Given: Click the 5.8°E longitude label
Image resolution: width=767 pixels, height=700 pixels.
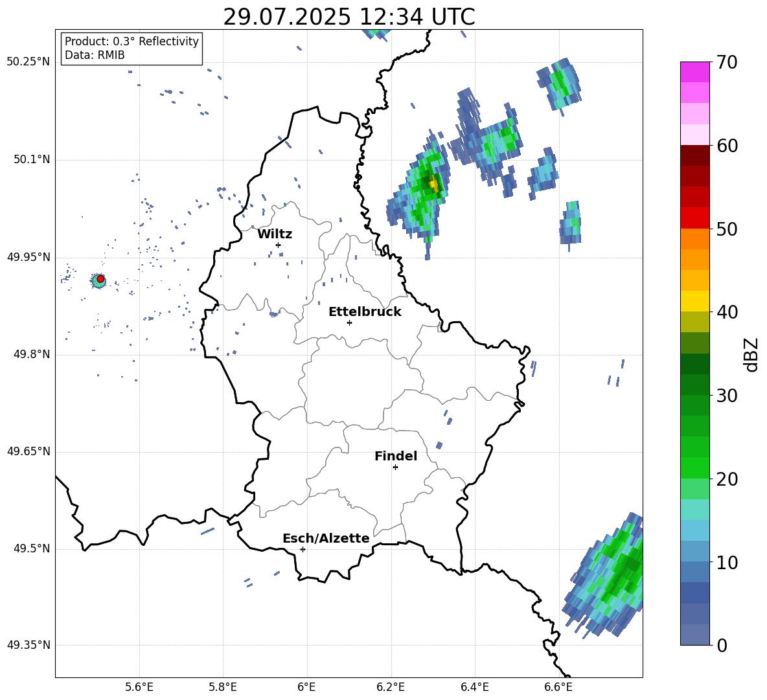Looking at the screenshot, I should 223,688.
